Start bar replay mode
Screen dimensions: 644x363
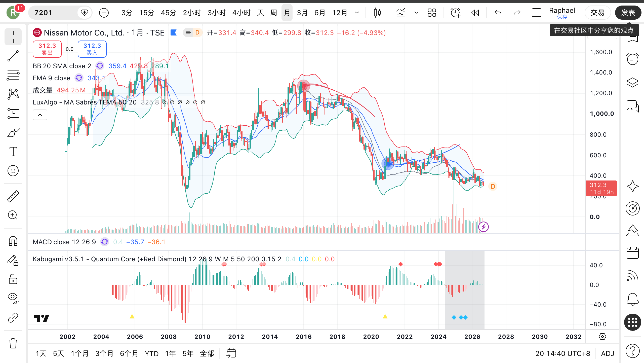[x=475, y=13]
